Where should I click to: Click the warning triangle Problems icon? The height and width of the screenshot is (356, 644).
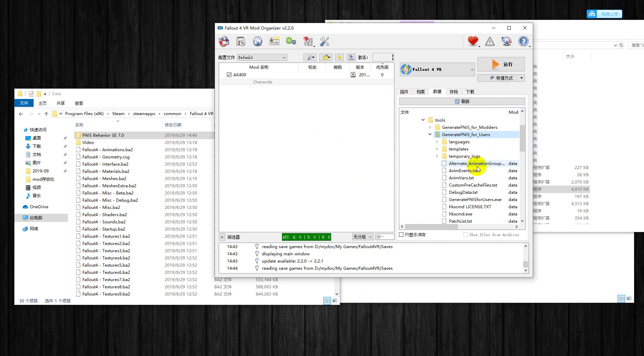pyautogui.click(x=490, y=42)
